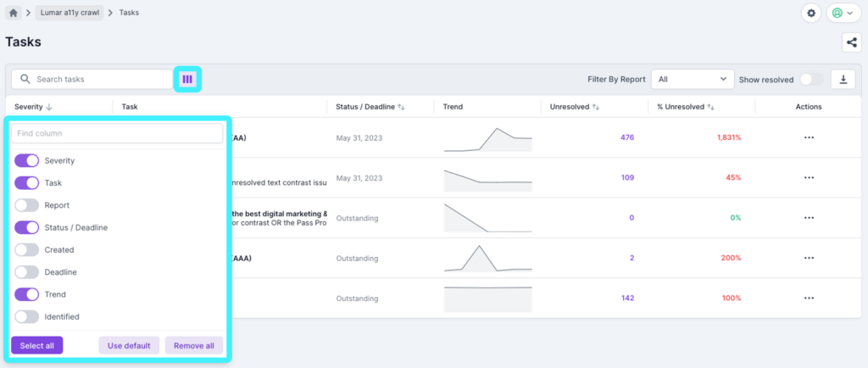Open user account avatar menu
This screenshot has width=868, height=368.
[843, 13]
